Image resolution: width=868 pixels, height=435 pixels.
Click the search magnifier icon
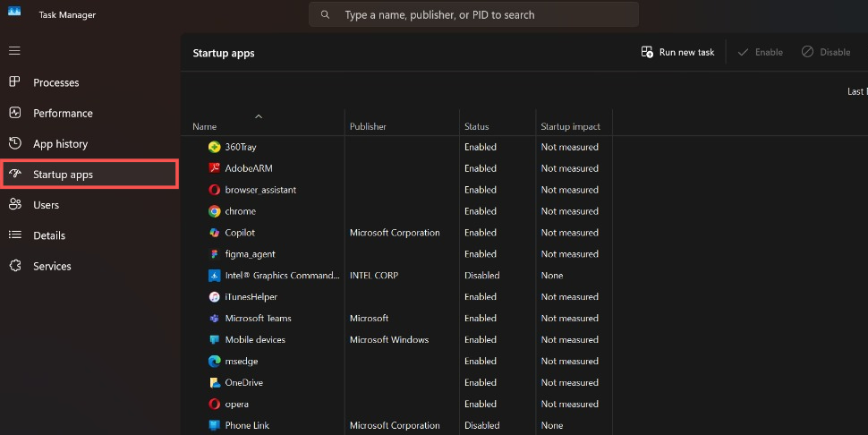coord(326,15)
